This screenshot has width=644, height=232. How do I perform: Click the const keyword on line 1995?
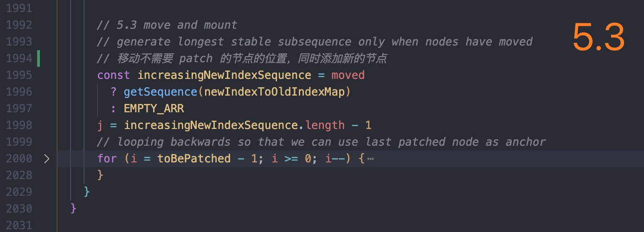click(x=114, y=75)
